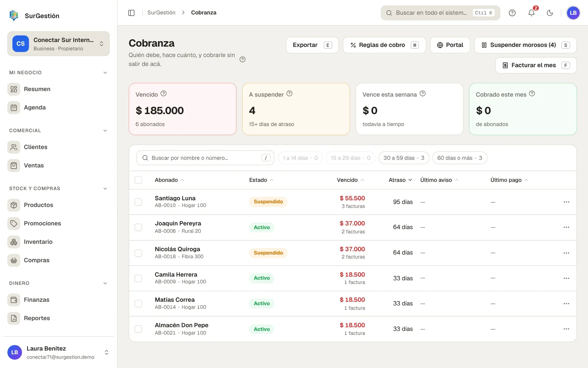Collapse the COMERCIAL section
This screenshot has height=368, width=588.
pos(105,131)
